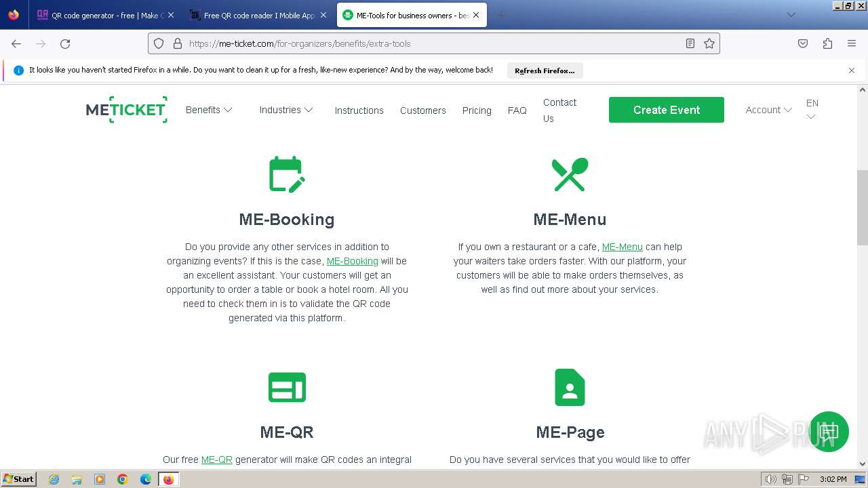Go back to previous page
Image resolution: width=868 pixels, height=488 pixels.
tap(16, 43)
